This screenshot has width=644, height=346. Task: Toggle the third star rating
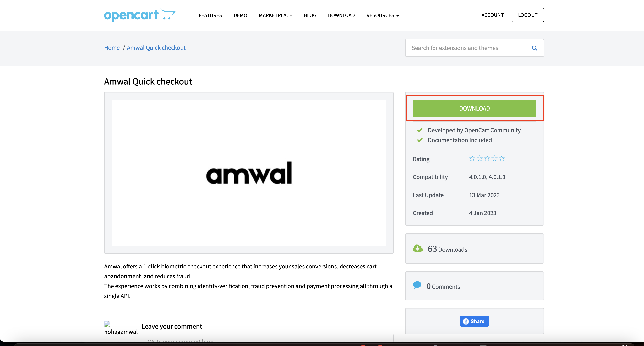(x=487, y=159)
